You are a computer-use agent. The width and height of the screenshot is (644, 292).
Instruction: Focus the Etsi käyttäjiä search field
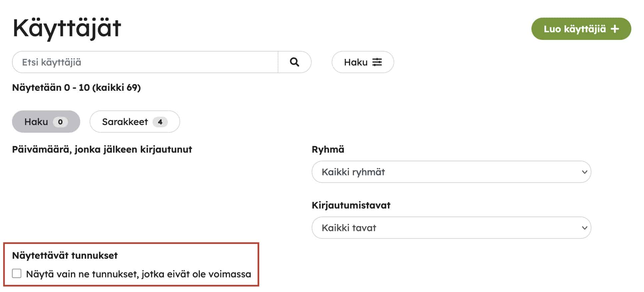[145, 62]
